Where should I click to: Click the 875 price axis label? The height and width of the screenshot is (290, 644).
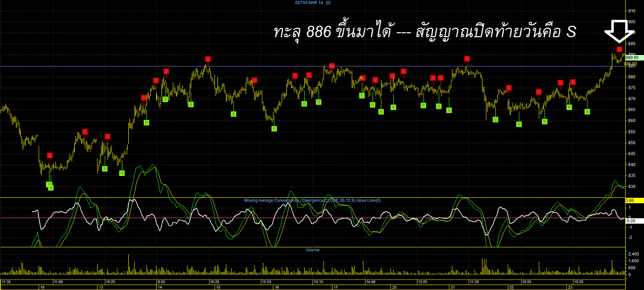click(632, 88)
